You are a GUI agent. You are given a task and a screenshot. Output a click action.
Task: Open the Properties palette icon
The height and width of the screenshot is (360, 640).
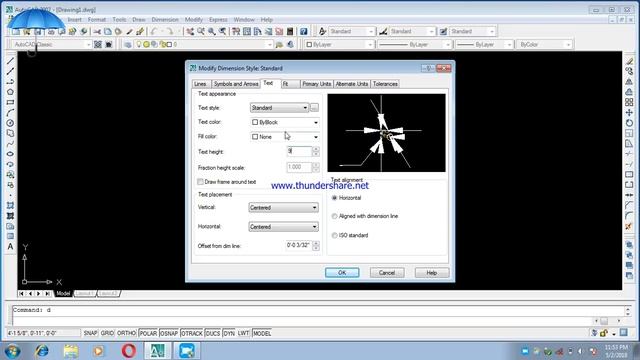click(236, 31)
